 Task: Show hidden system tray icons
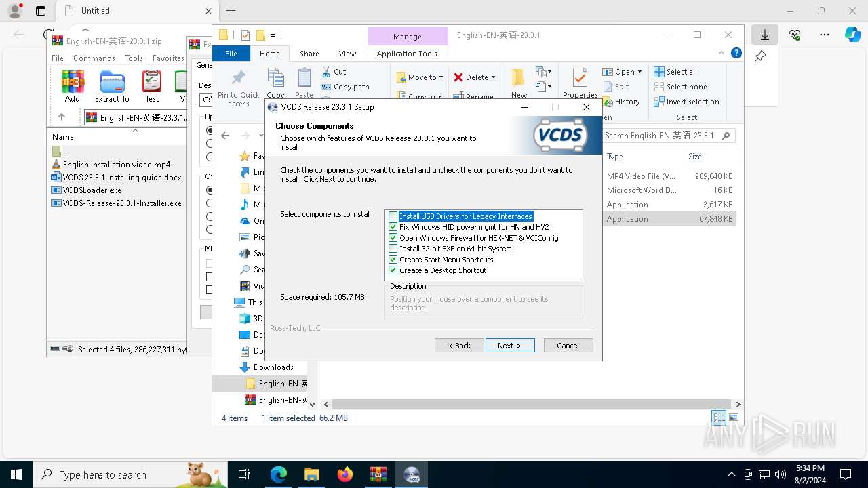[x=731, y=474]
